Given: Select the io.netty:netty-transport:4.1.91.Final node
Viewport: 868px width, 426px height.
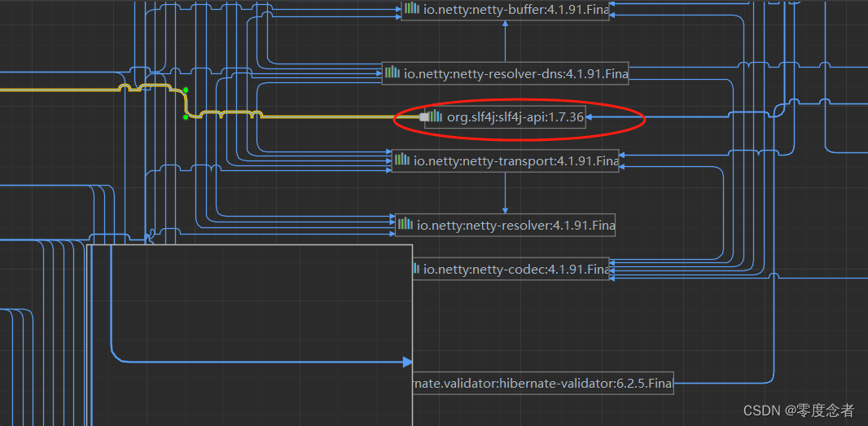Looking at the screenshot, I should [x=505, y=160].
